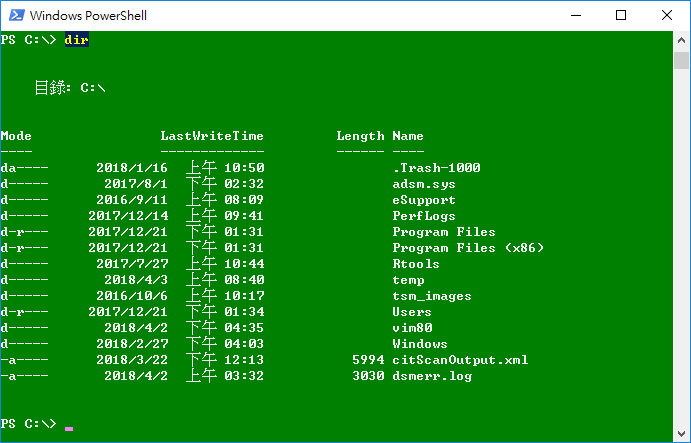
Task: Click the date 2017/12/14
Action: pyautogui.click(x=128, y=216)
